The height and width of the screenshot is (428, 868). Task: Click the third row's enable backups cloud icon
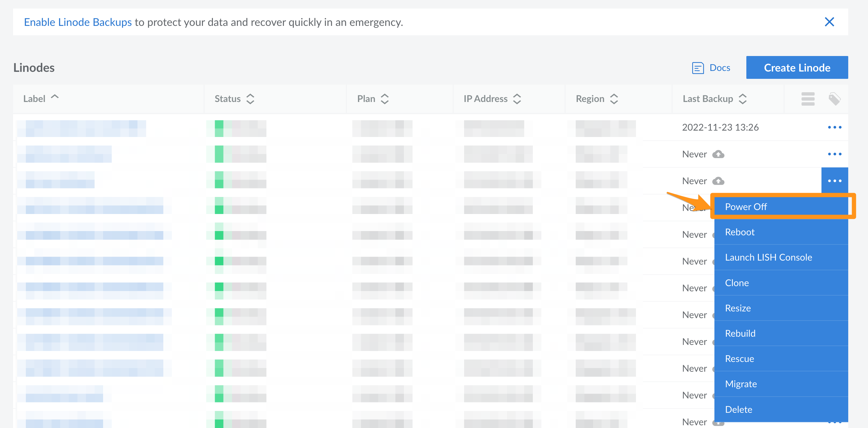click(718, 181)
